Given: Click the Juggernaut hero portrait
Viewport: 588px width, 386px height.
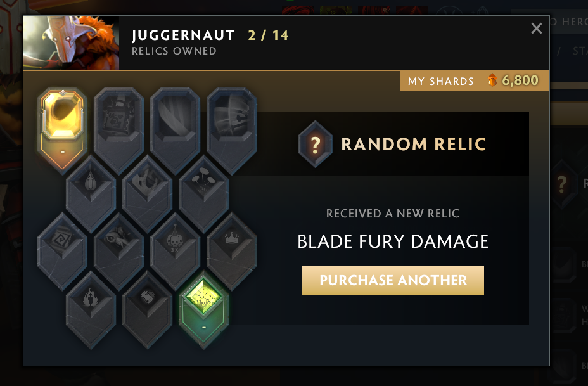Looking at the screenshot, I should pos(71,42).
